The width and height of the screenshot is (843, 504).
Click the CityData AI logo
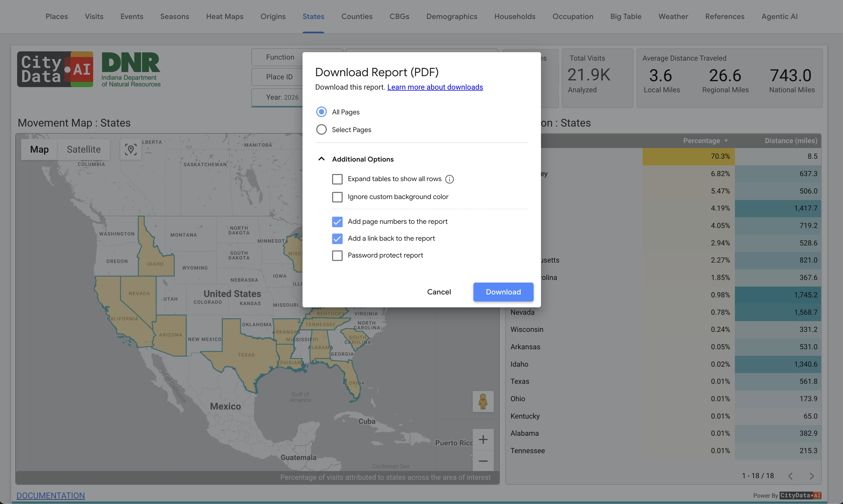tap(55, 69)
